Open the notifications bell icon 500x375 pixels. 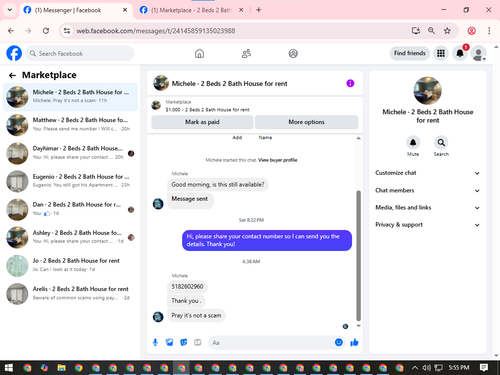pyautogui.click(x=460, y=53)
